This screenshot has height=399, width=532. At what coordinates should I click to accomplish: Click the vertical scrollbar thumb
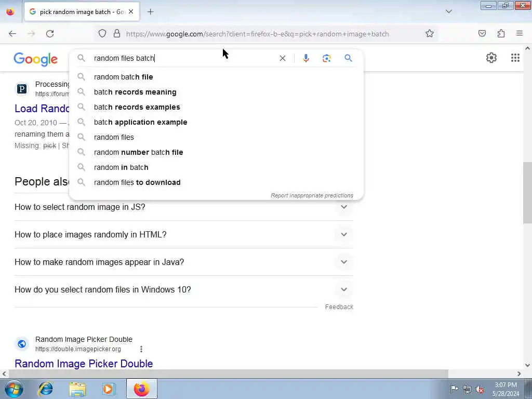(x=527, y=193)
